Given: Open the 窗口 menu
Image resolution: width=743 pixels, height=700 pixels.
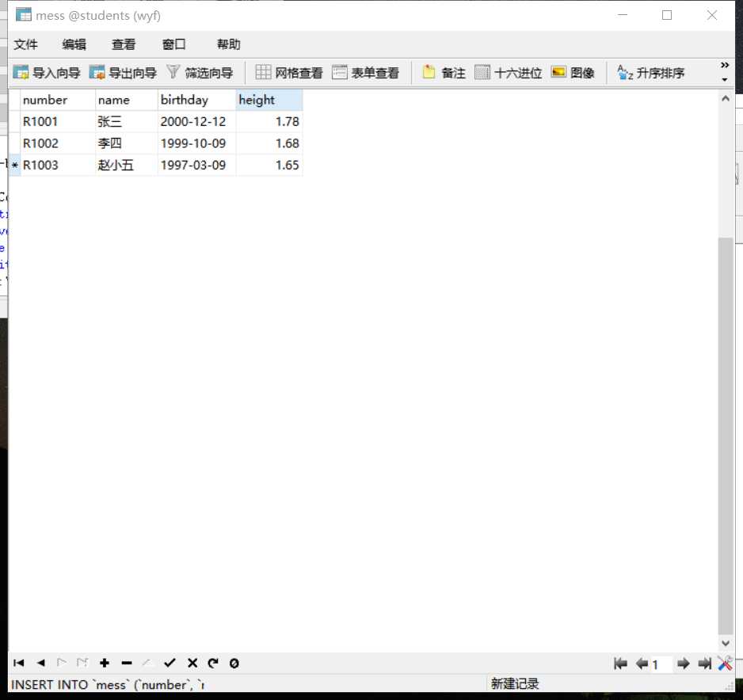Looking at the screenshot, I should coord(174,44).
